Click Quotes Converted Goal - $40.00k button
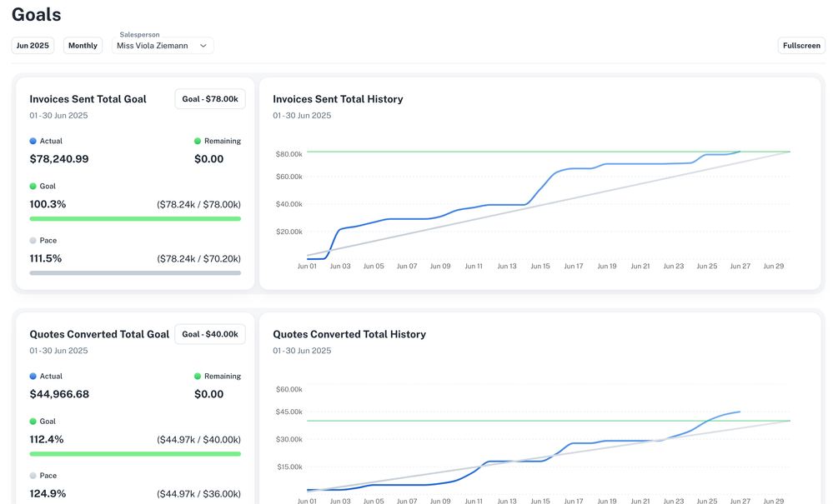This screenshot has height=504, width=833. pos(209,334)
